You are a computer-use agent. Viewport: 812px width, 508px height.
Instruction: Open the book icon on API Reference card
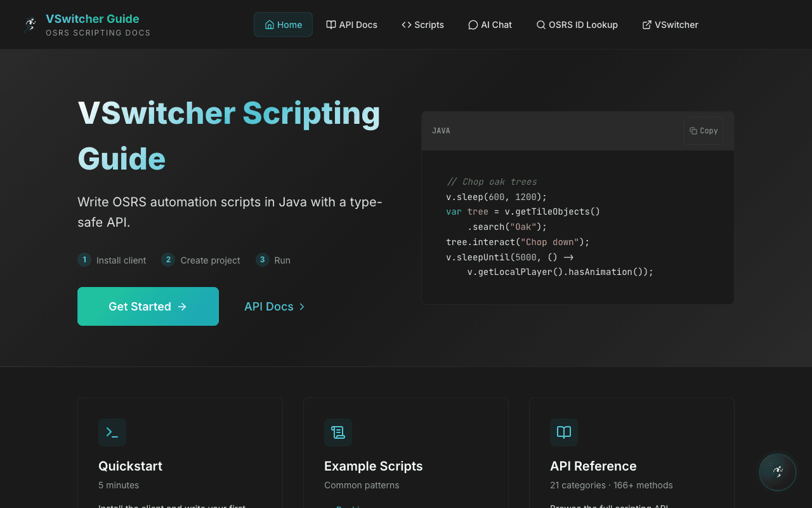(x=564, y=432)
